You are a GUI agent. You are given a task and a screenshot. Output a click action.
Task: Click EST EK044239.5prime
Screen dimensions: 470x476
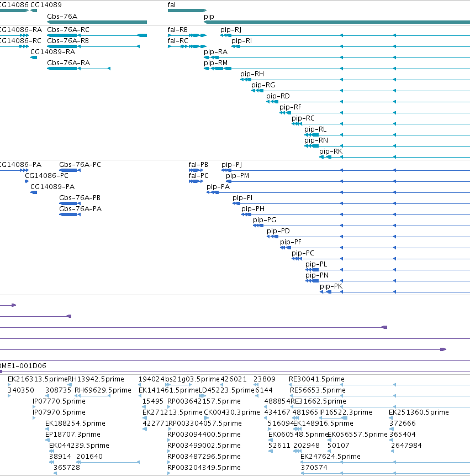pos(79,446)
